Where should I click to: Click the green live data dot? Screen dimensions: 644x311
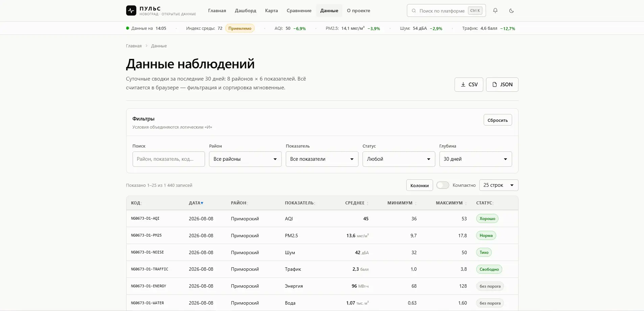tap(128, 28)
